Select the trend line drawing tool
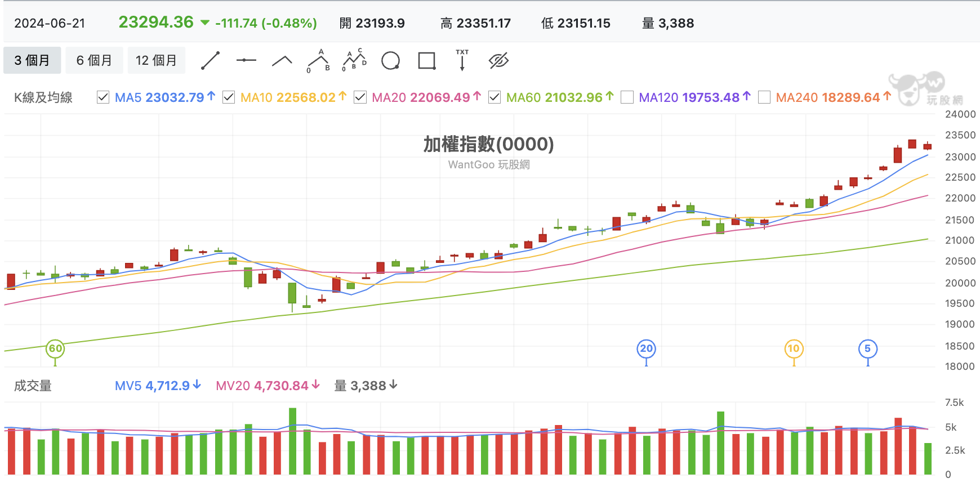This screenshot has width=980, height=483. (210, 60)
